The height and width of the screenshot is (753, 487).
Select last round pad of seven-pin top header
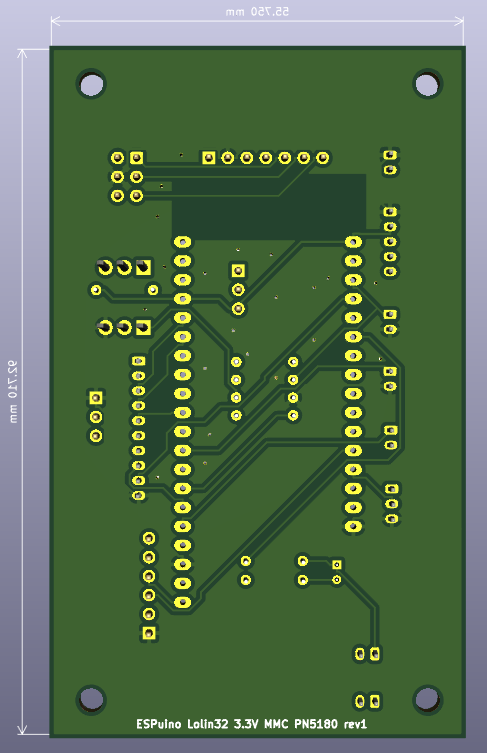tap(323, 158)
